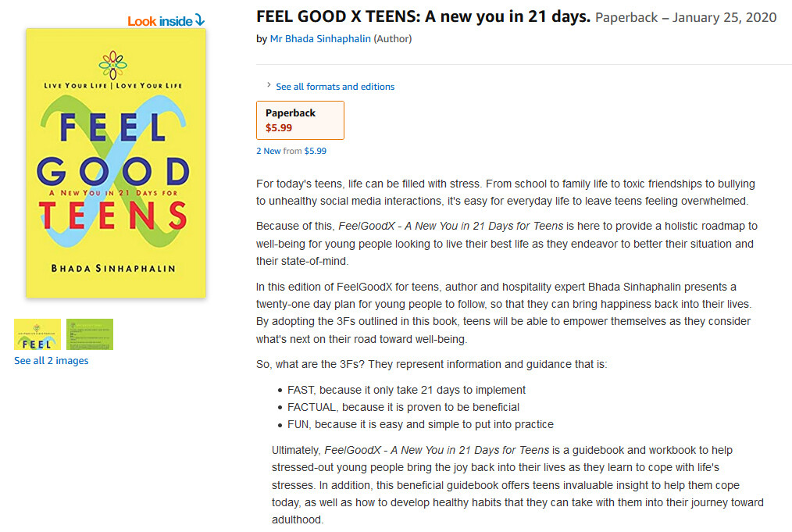Click the red $5.99 price in the Paperback box
This screenshot has height=532, width=792.
(x=279, y=128)
